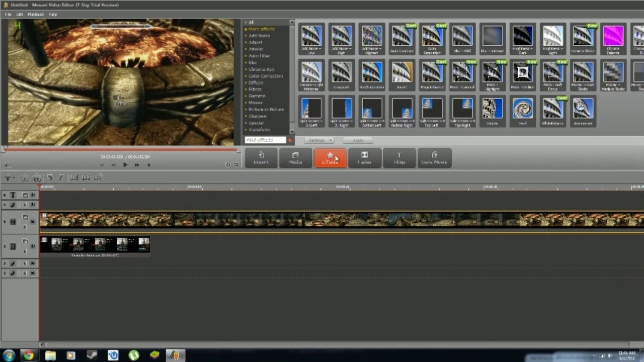The width and height of the screenshot is (644, 362).
Task: Choose the Magic Enhance effect
Action: (432, 75)
